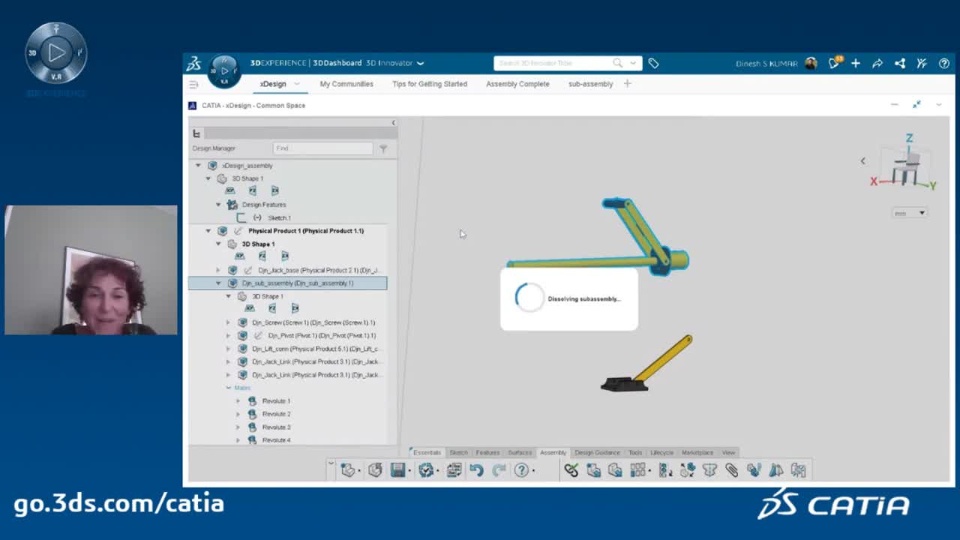Expand the Revolute 1 mate
960x540 pixels.
(x=238, y=401)
